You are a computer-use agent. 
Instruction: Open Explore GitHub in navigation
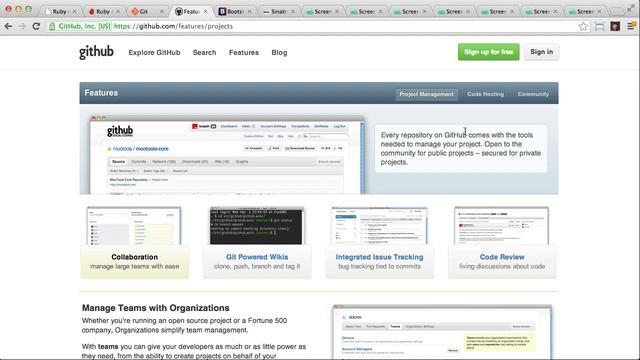(x=154, y=53)
